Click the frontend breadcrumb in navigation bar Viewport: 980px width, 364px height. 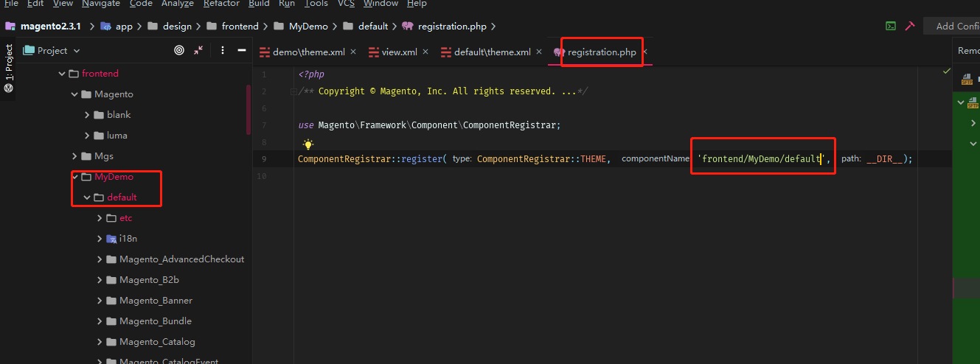click(240, 27)
